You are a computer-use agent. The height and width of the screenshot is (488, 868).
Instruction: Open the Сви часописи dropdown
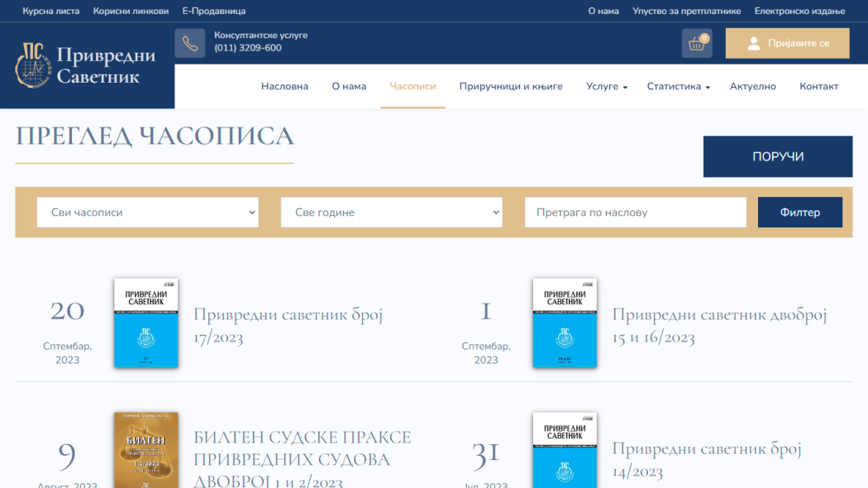[x=147, y=212]
